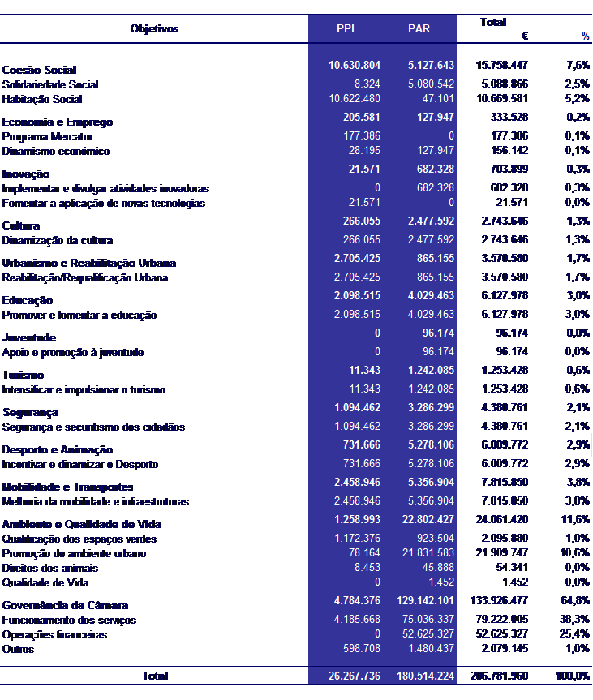Select grand total 206.781.960
Image resolution: width=593 pixels, height=700 pixels.
click(x=499, y=676)
